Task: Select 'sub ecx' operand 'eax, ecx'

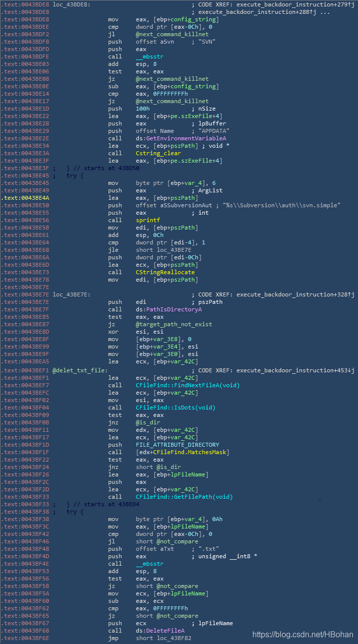Action: pyautogui.click(x=150, y=601)
